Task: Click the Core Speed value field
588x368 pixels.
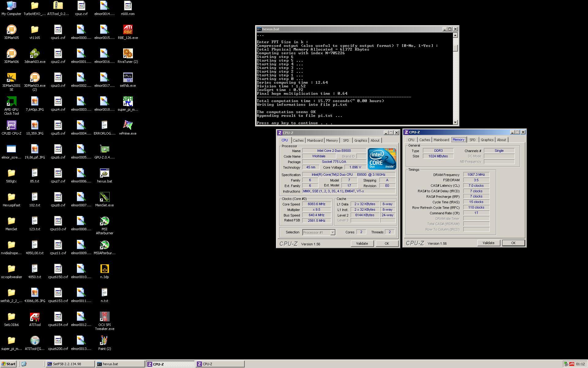Action: [317, 204]
